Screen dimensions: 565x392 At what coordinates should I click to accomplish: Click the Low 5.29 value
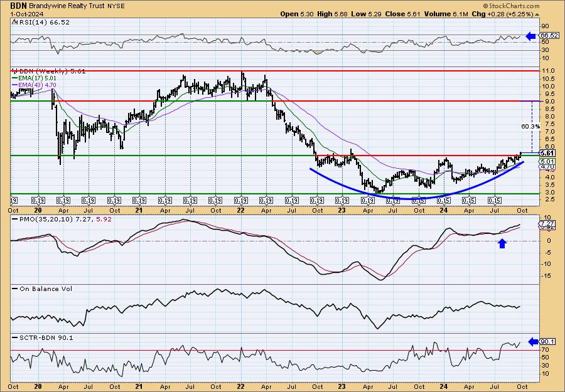pos(367,14)
